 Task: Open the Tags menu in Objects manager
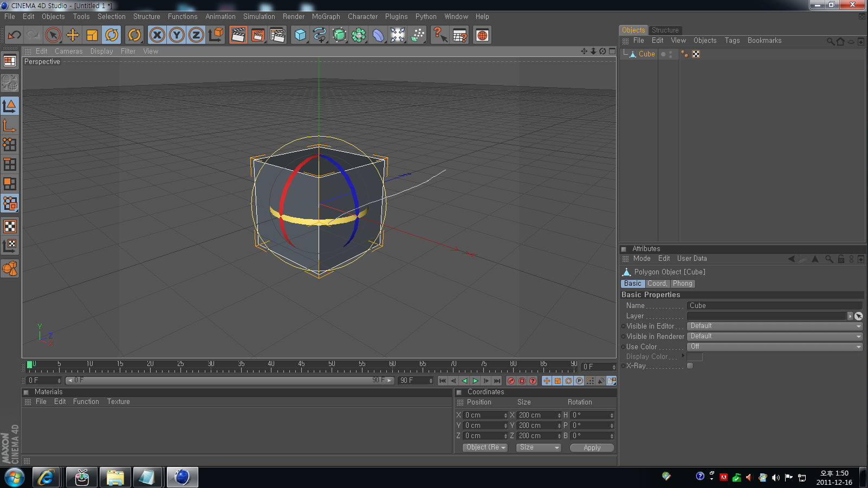(732, 41)
